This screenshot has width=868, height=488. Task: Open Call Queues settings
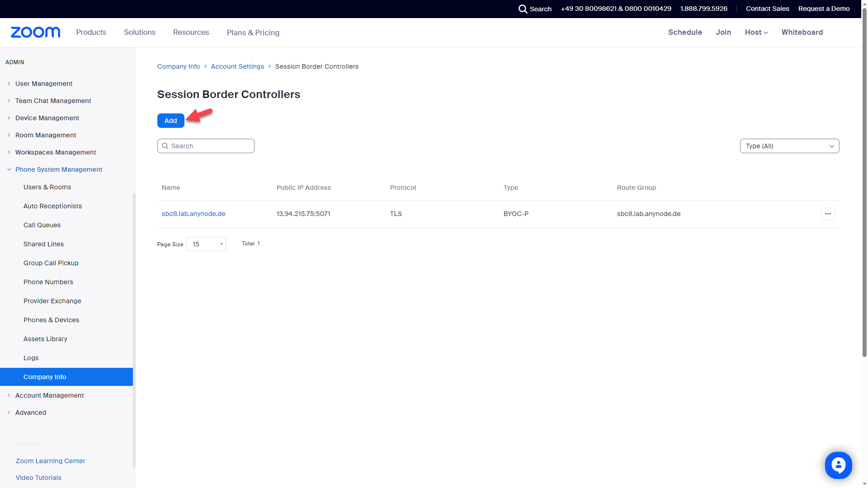point(42,225)
